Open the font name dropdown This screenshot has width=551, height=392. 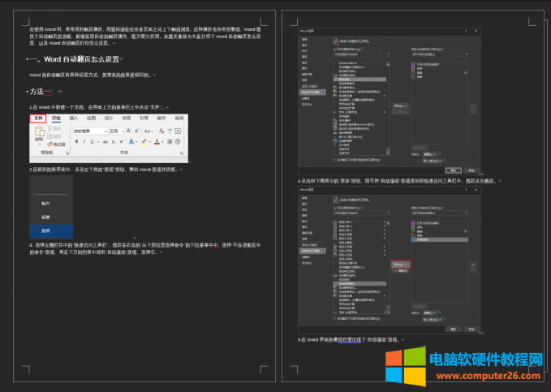pos(88,130)
